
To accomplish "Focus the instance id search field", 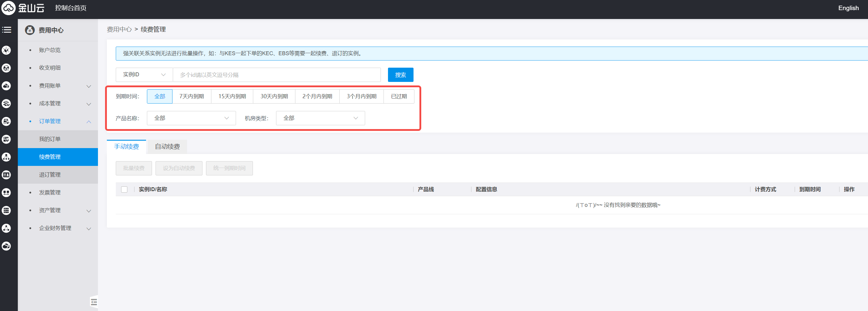I will tap(277, 75).
